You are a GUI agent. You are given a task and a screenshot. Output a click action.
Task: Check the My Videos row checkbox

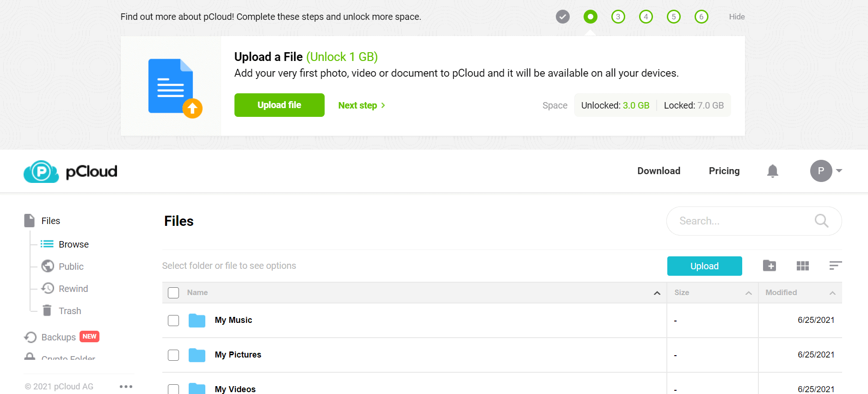pos(173,389)
